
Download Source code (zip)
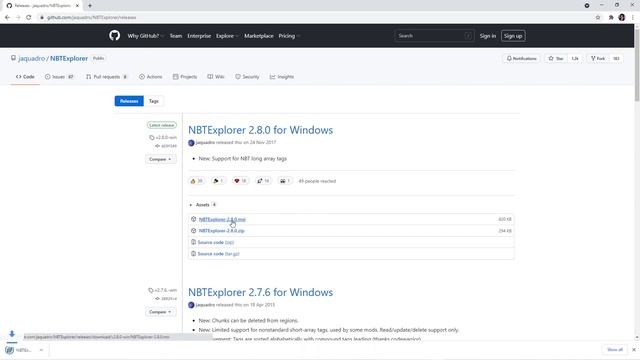pyautogui.click(x=216, y=242)
